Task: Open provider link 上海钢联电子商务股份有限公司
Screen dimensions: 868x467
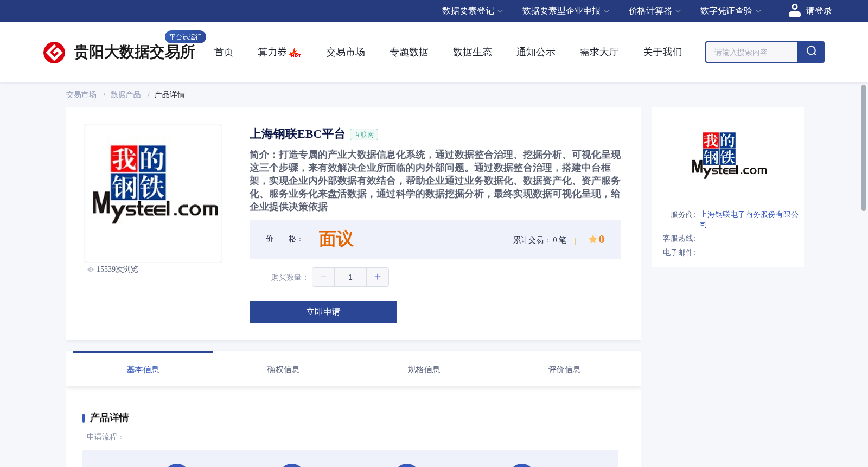Action: 749,219
